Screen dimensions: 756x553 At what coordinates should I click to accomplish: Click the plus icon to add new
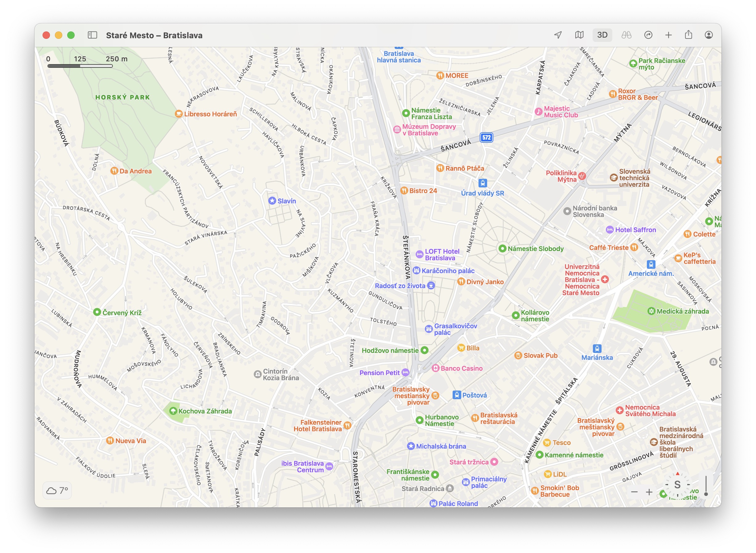668,35
